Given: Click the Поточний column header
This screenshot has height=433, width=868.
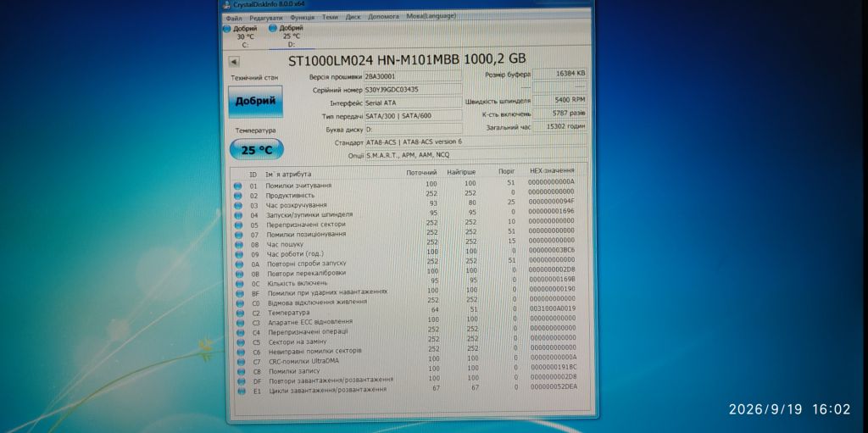Looking at the screenshot, I should click(x=422, y=173).
